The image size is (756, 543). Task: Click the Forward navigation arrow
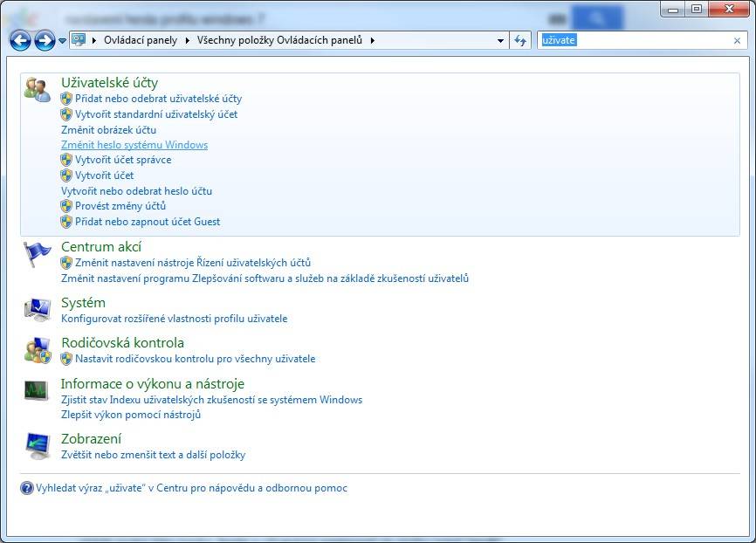[x=45, y=40]
